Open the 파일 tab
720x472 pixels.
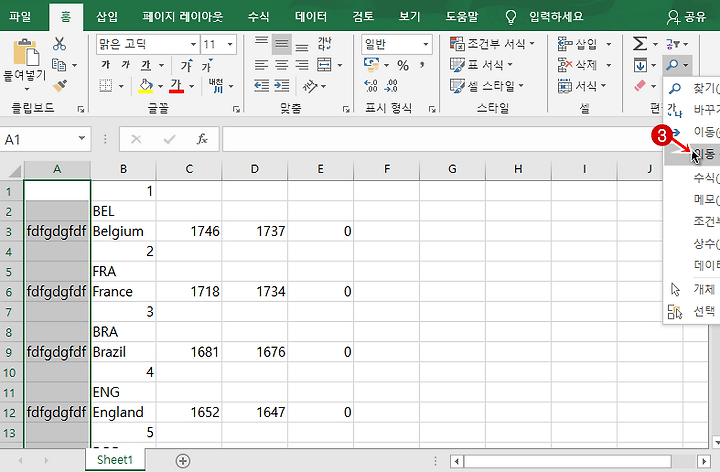20,17
